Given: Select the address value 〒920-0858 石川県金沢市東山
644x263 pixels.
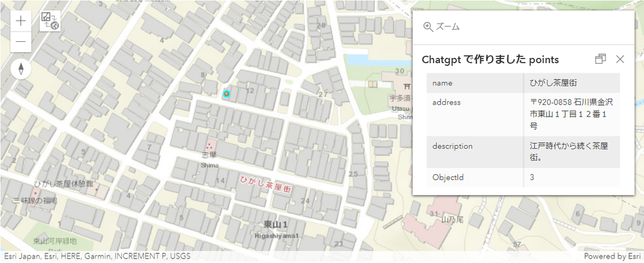Looking at the screenshot, I should click(571, 114).
